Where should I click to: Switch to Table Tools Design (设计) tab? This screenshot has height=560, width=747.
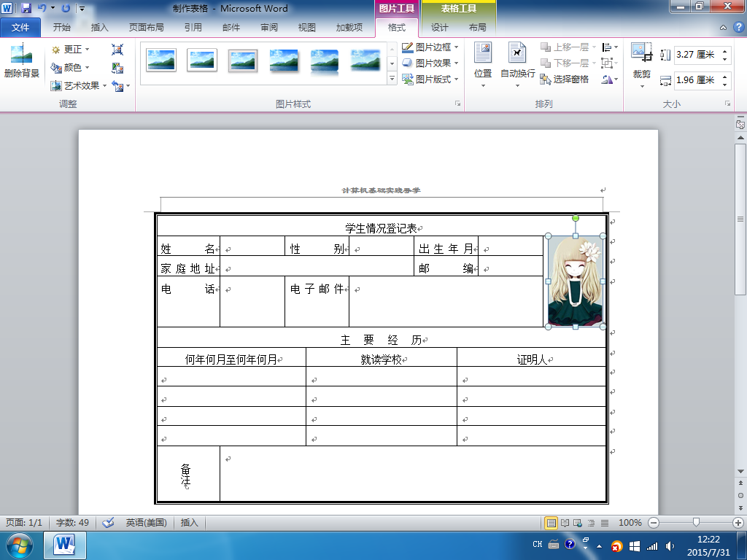(439, 27)
